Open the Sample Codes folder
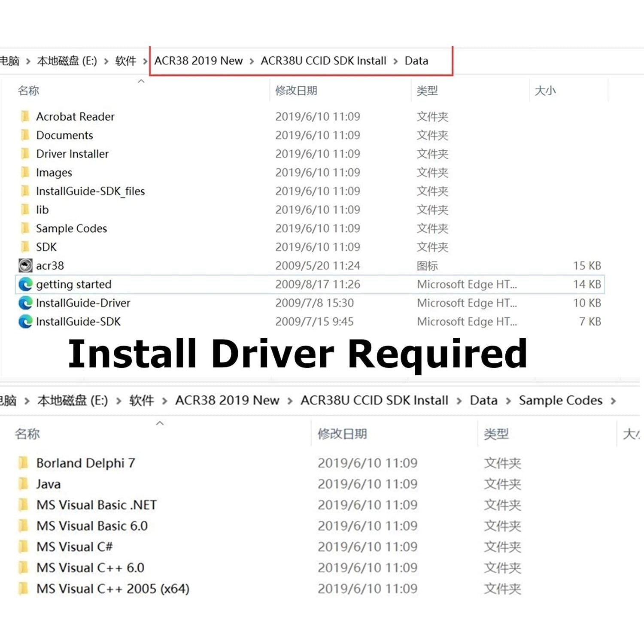This screenshot has height=644, width=644. click(x=71, y=228)
